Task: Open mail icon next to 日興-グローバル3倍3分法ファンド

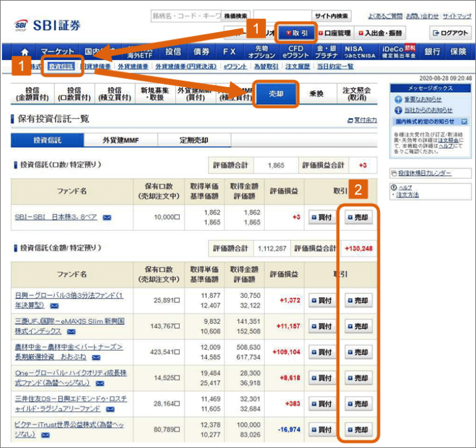Action: point(54,305)
